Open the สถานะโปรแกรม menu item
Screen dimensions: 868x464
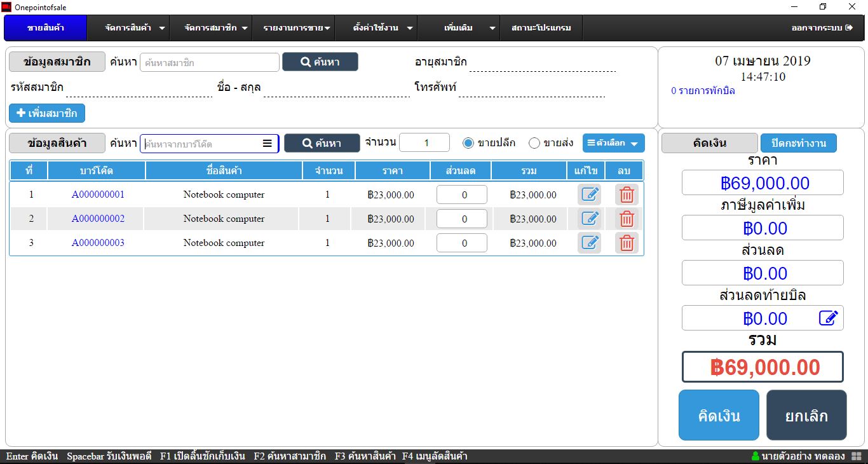541,28
